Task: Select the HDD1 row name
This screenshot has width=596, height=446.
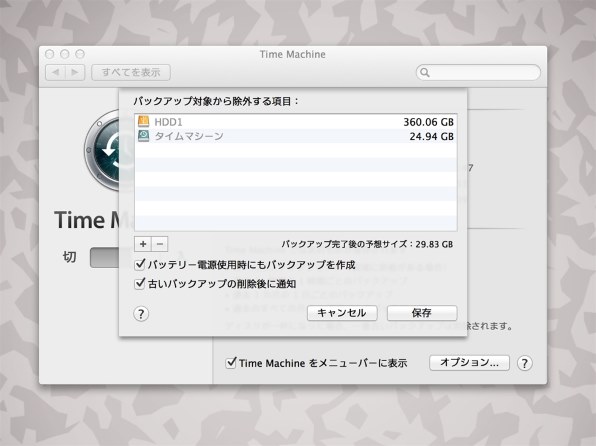Action: click(x=168, y=122)
